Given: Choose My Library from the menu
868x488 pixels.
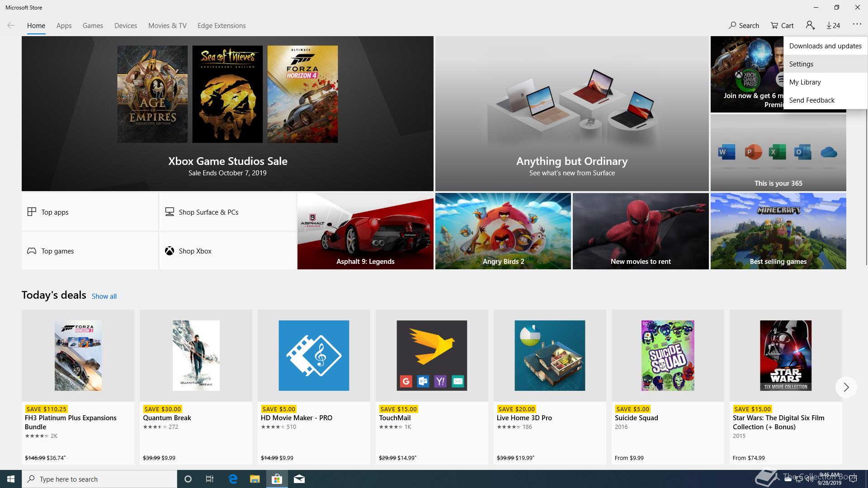Looking at the screenshot, I should pos(825,82).
